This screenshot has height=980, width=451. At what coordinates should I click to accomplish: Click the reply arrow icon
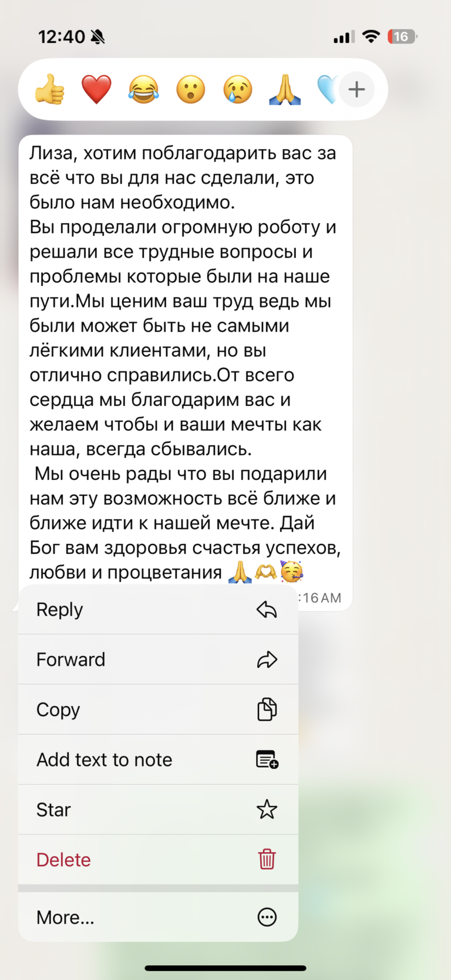pyautogui.click(x=267, y=609)
